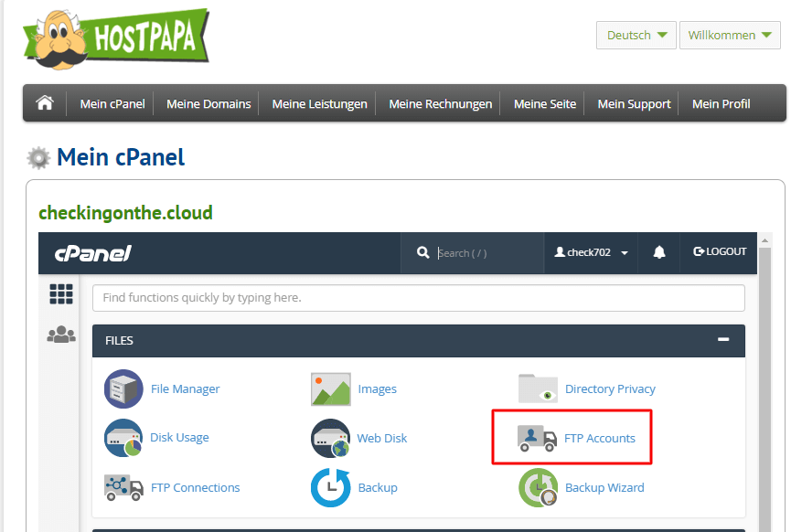This screenshot has height=532, width=791.
Task: Open the Backup Wizard icon
Action: click(x=539, y=487)
